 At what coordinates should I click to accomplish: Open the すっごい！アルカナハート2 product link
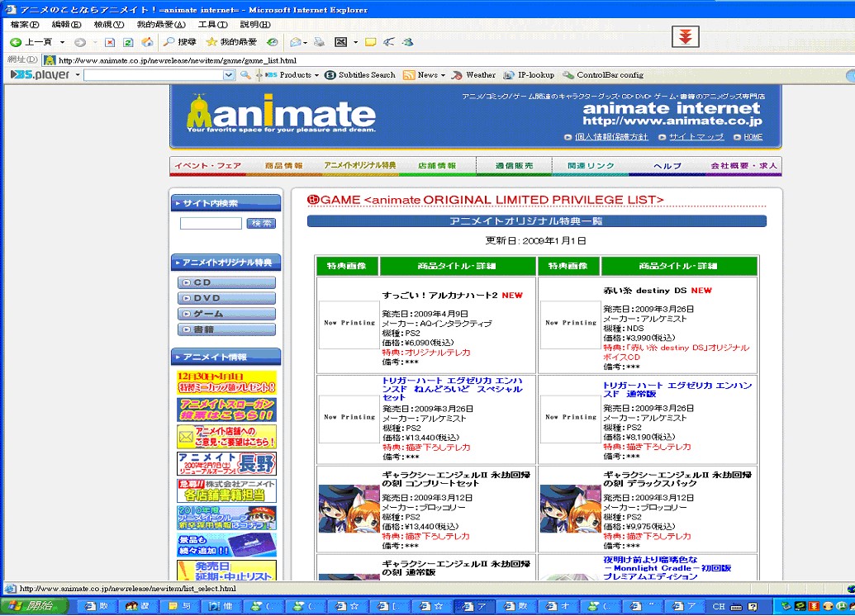click(x=440, y=295)
